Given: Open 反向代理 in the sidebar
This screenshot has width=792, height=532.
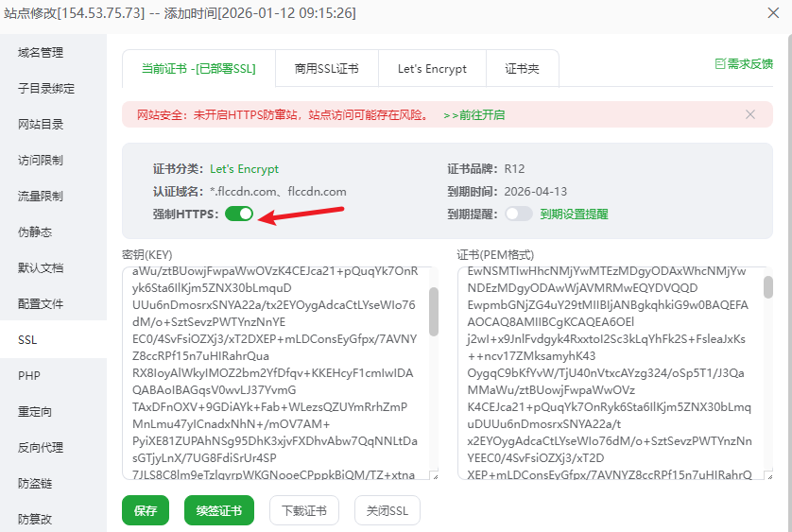Looking at the screenshot, I should 41,447.
